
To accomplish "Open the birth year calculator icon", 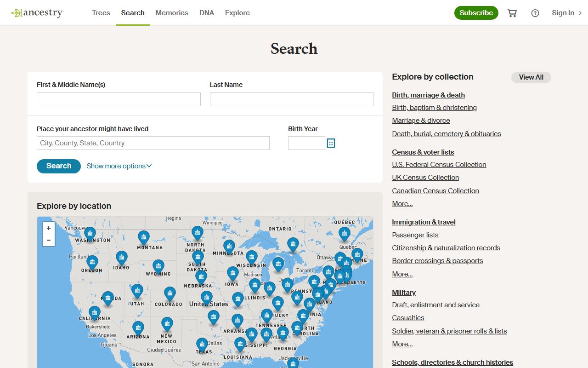I will [331, 143].
